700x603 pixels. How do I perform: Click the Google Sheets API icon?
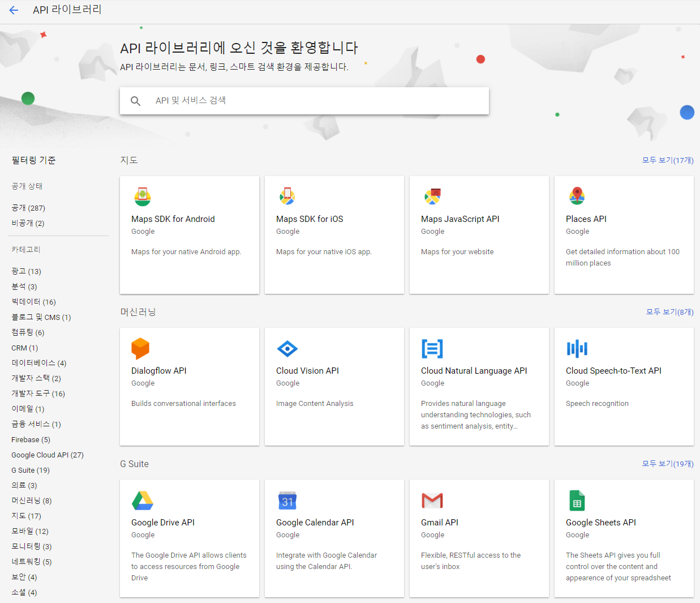(x=577, y=501)
